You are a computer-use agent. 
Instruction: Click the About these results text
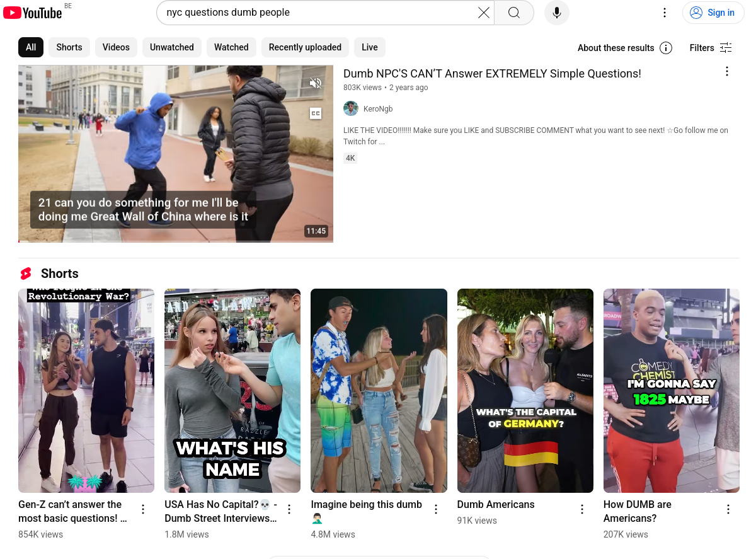coord(616,48)
